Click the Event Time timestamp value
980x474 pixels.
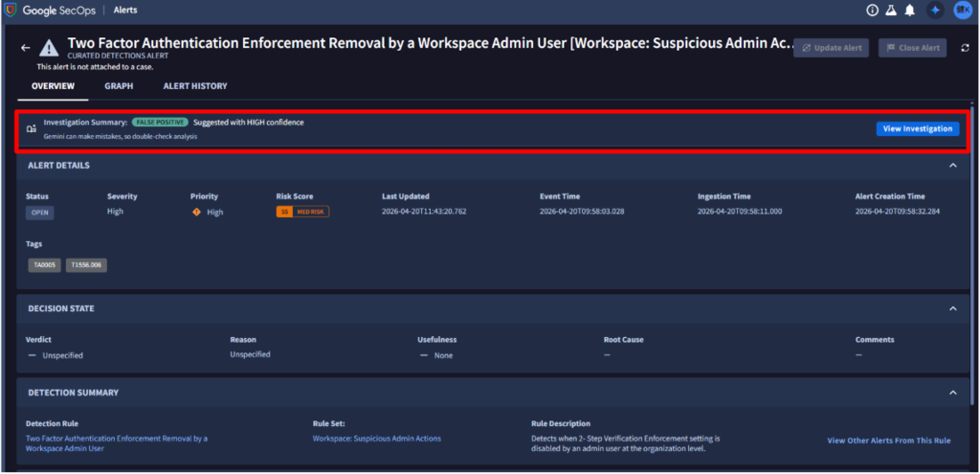click(x=582, y=212)
